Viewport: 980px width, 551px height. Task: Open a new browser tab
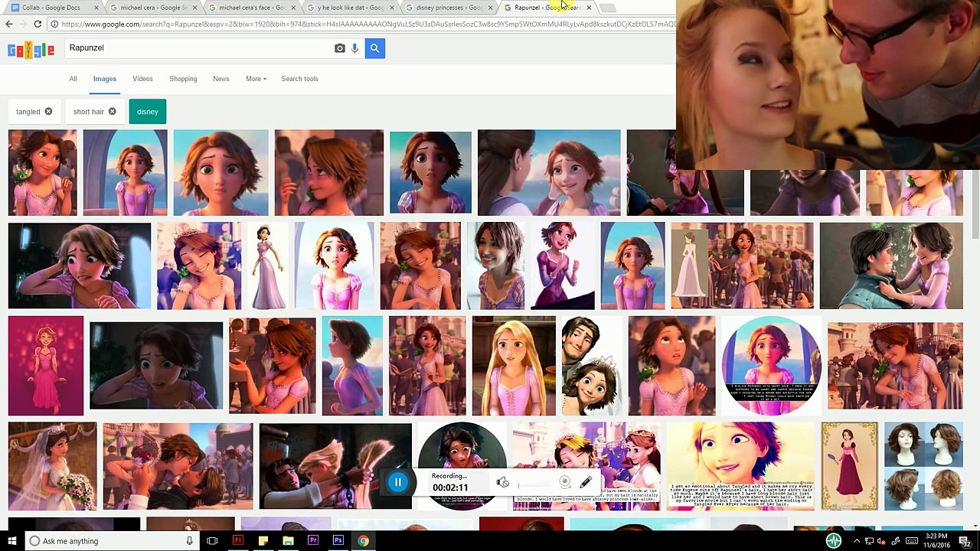point(607,8)
